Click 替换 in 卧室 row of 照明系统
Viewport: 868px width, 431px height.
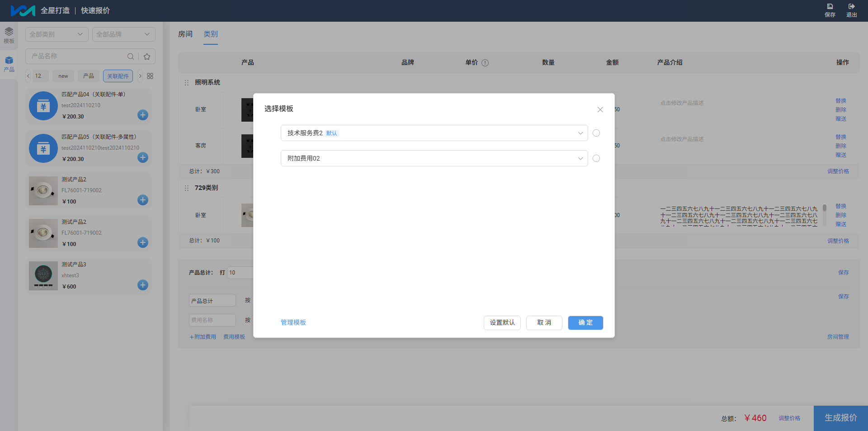[x=841, y=101]
